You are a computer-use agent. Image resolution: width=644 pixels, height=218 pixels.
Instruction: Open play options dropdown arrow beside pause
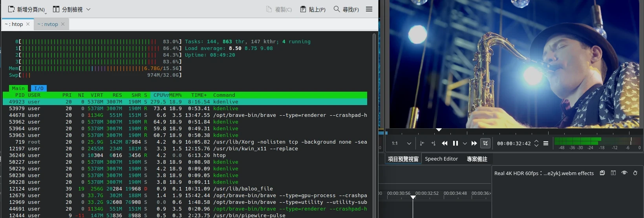pos(465,144)
